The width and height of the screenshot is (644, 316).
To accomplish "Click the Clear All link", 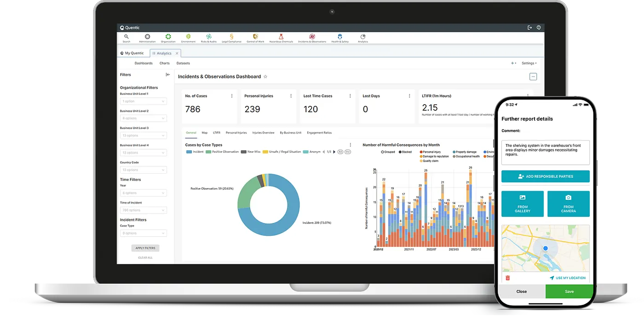I will point(145,257).
